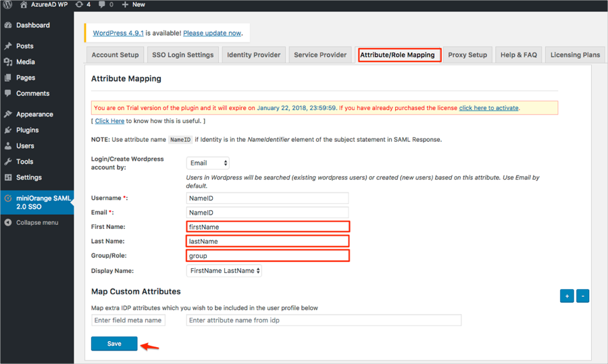Collapse the sidebar menu
The height and width of the screenshot is (364, 608).
click(36, 223)
